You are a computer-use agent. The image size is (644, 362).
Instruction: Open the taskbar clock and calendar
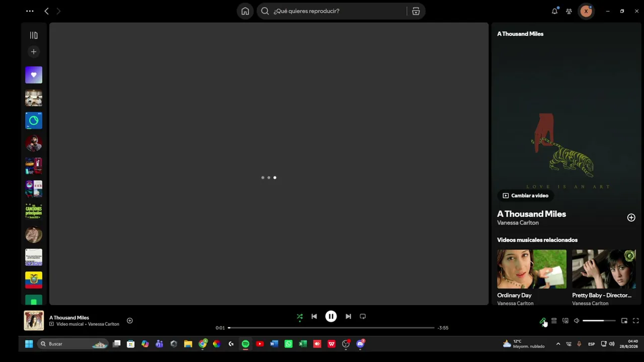coord(629,344)
